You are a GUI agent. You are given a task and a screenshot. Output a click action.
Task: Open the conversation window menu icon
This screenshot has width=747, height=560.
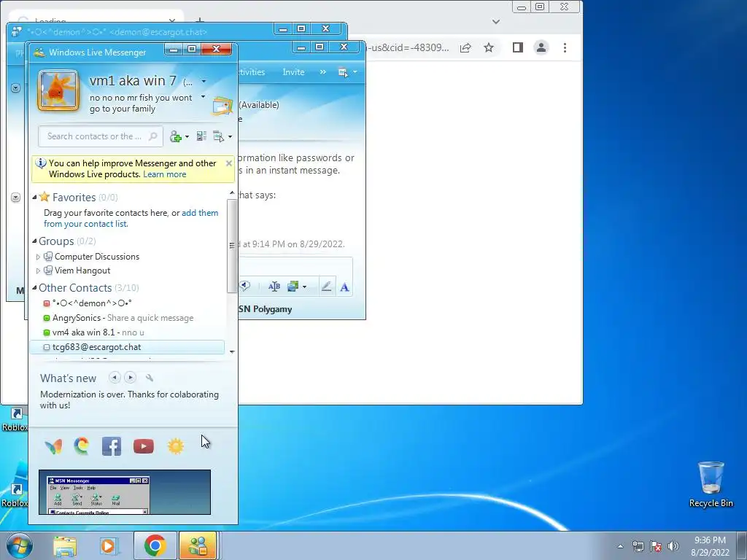point(343,72)
